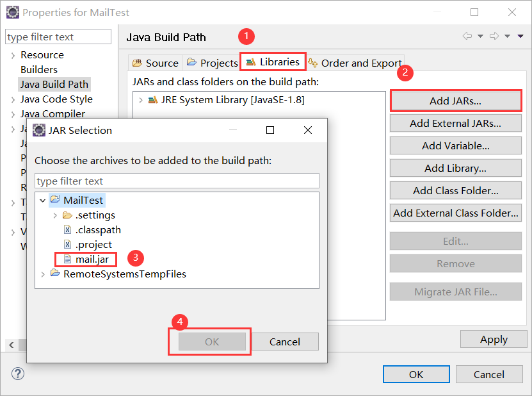Image resolution: width=532 pixels, height=396 pixels.
Task: Click the JAR Selection filter text field
Action: click(x=177, y=181)
